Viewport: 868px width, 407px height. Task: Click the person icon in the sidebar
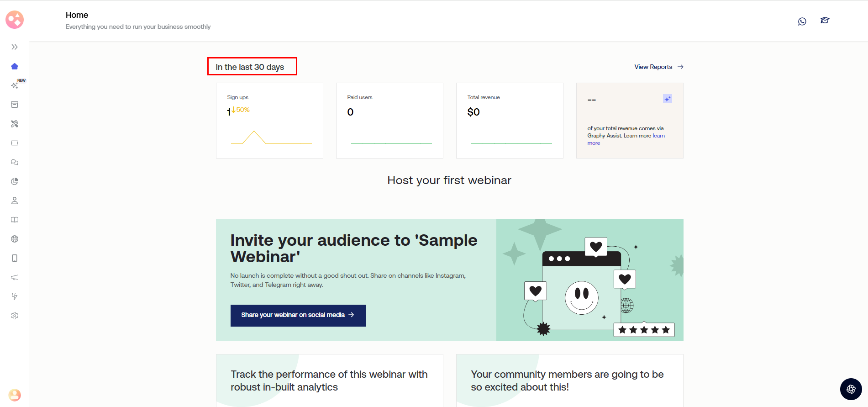[15, 201]
